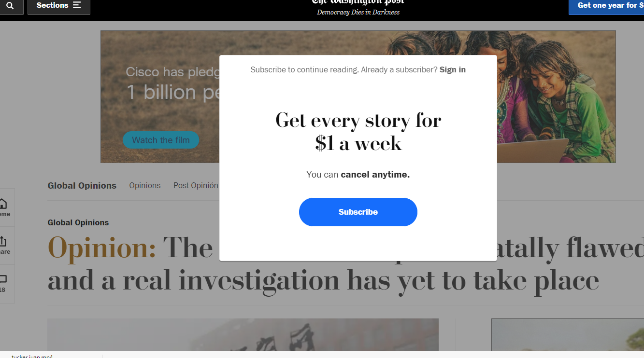
Task: Click the Share icon in sidebar
Action: [4, 245]
